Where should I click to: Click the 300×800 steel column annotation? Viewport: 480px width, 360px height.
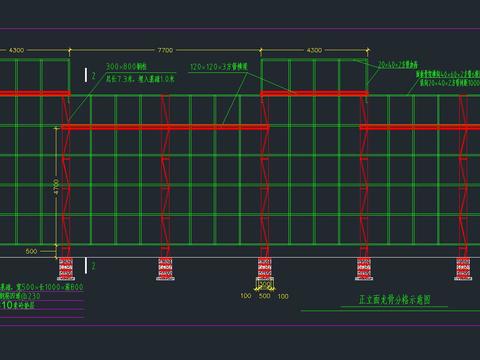tap(126, 67)
